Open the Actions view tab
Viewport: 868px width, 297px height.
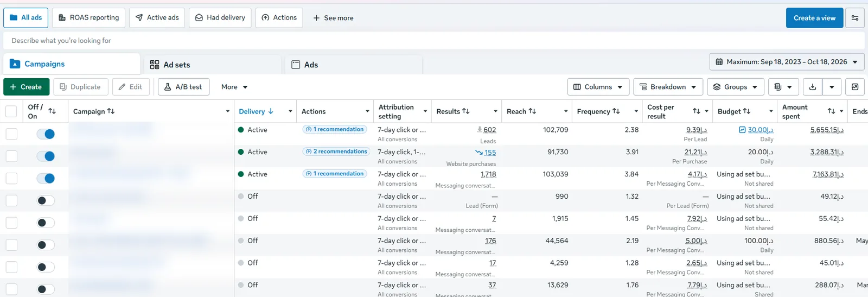coord(279,18)
